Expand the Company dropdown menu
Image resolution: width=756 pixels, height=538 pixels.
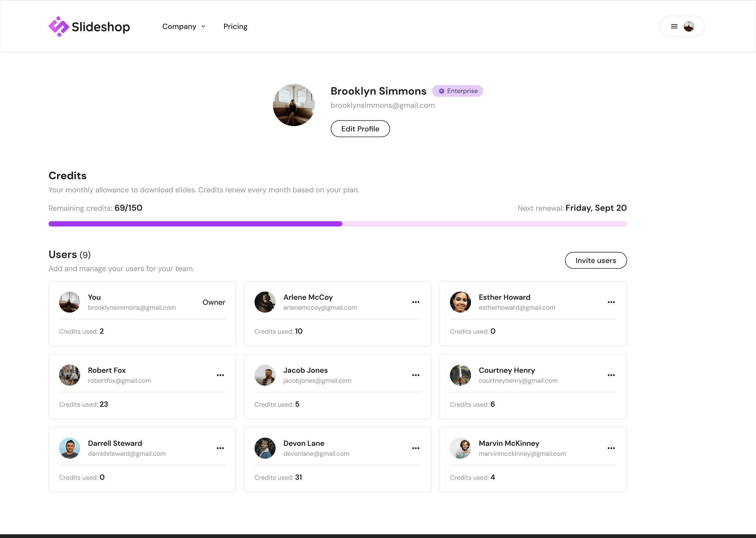tap(179, 26)
